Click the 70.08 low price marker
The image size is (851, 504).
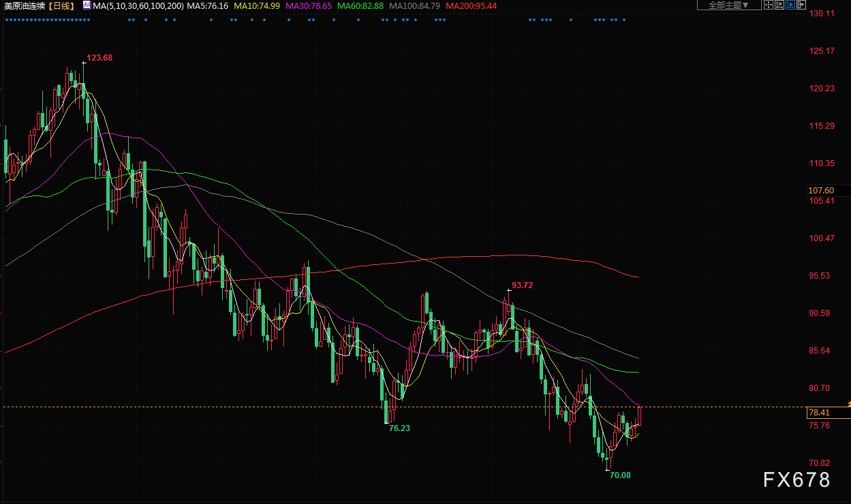tap(620, 475)
